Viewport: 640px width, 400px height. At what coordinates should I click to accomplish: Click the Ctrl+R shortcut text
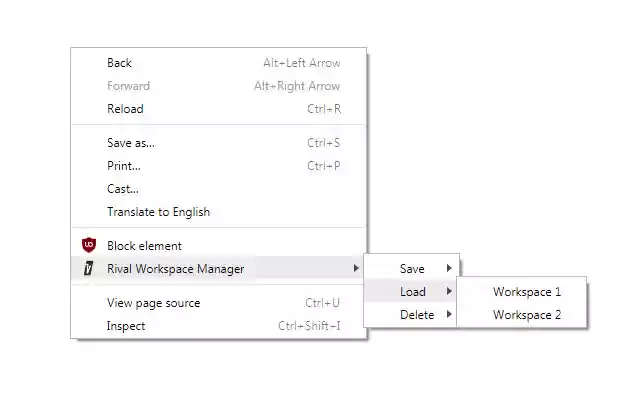pos(324,109)
